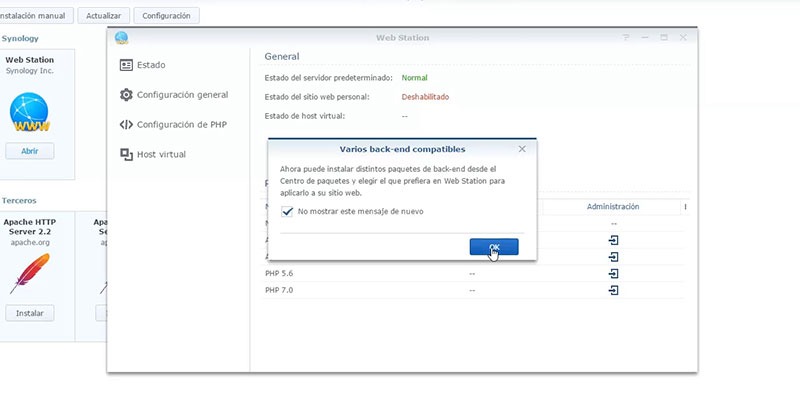Image resolution: width=800 pixels, height=400 pixels.
Task: Select the PHP 7.0 row text
Action: 279,290
